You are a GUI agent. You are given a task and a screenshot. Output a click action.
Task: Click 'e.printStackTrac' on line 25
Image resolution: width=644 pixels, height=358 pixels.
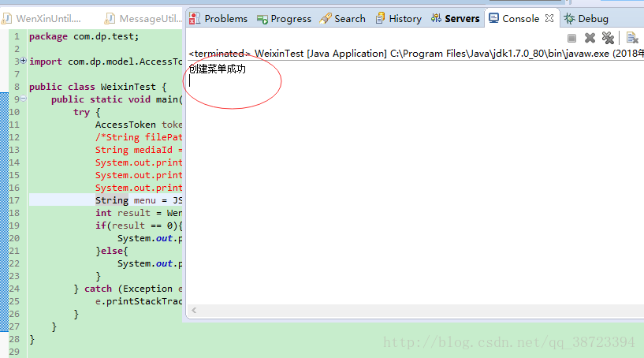(x=139, y=301)
